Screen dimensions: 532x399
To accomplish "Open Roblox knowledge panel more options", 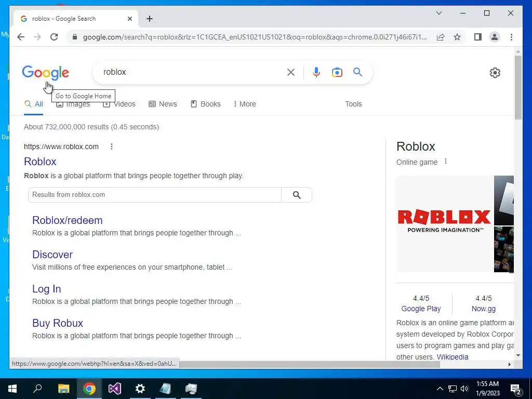I will pyautogui.click(x=446, y=162).
